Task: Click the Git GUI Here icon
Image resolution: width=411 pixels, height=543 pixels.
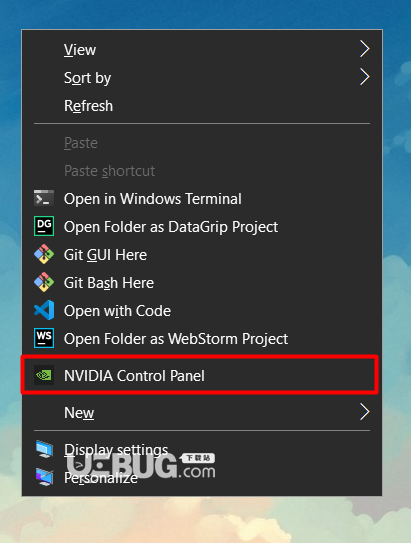Action: (44, 254)
